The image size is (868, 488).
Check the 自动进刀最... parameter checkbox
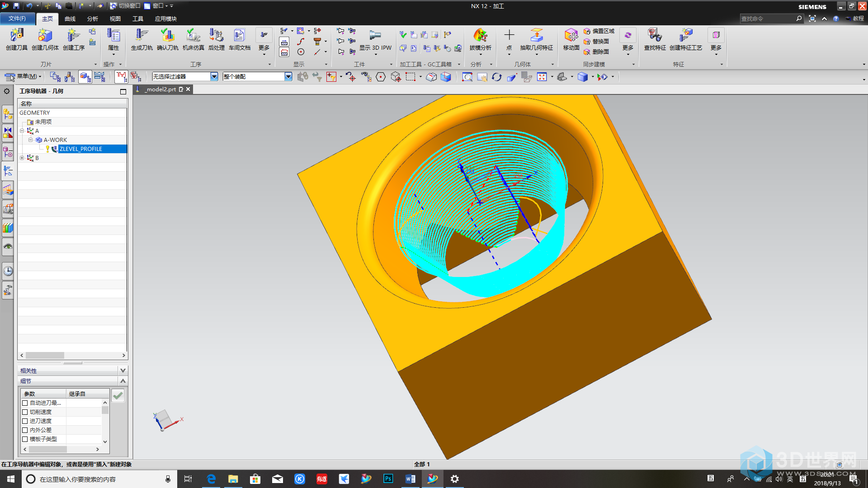point(25,403)
